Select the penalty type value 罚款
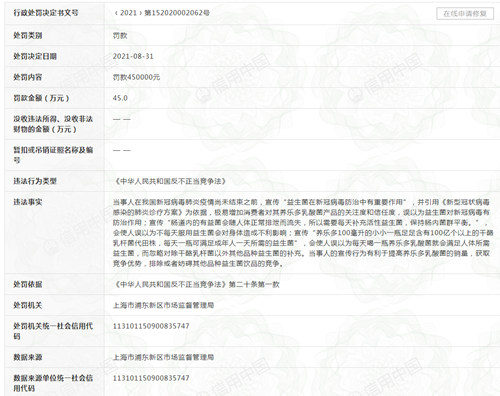This screenshot has width=500, height=396. (120, 35)
